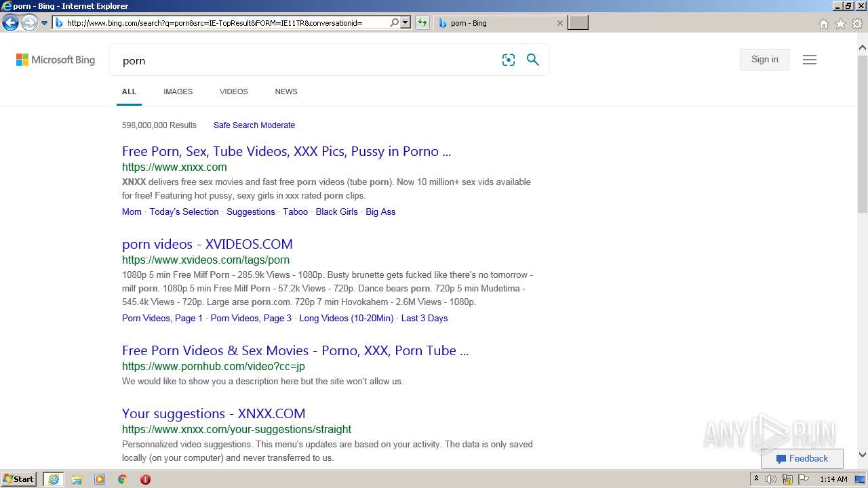Open the recent pages dropdown arrow
868x488 pixels.
pos(44,23)
